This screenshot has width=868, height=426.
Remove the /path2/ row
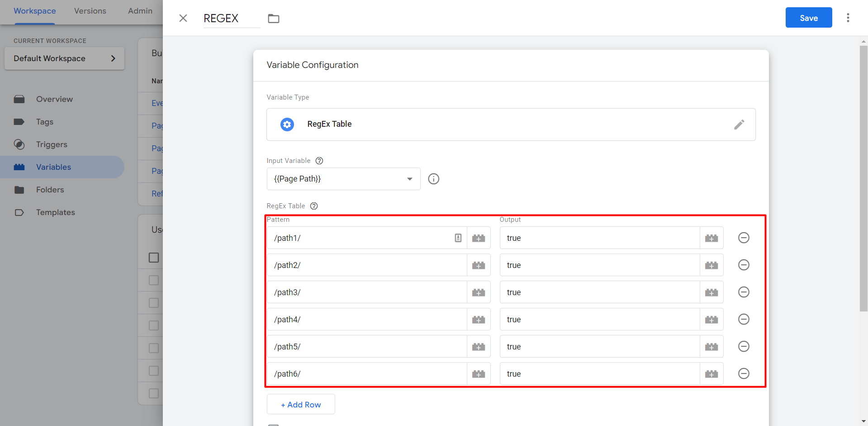(x=744, y=265)
